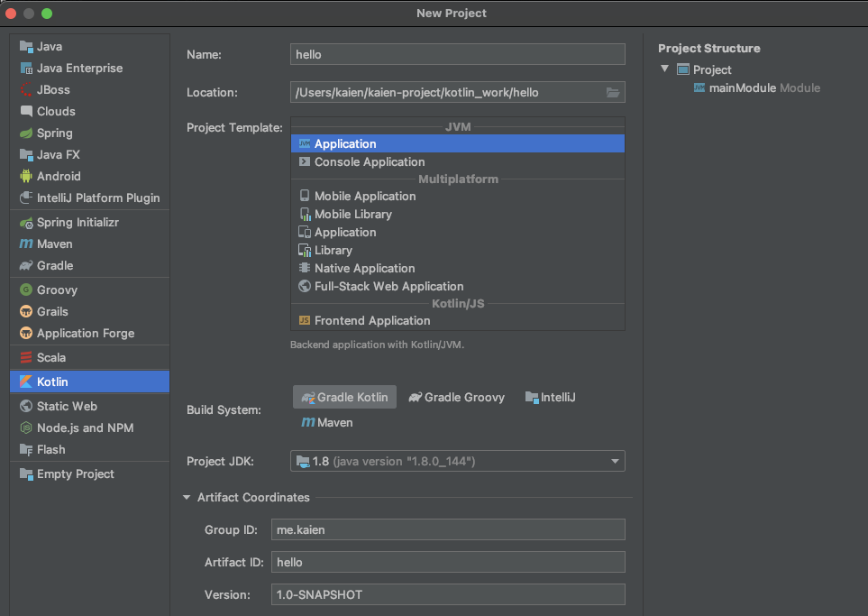
Task: Pick the Multiplatform Library template
Action: pos(458,251)
